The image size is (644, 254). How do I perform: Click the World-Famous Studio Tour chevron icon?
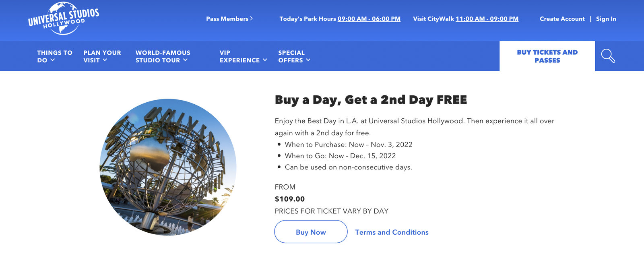186,60
